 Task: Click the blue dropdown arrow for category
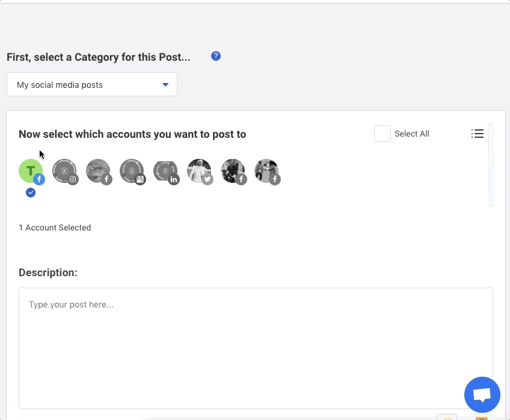coord(165,85)
